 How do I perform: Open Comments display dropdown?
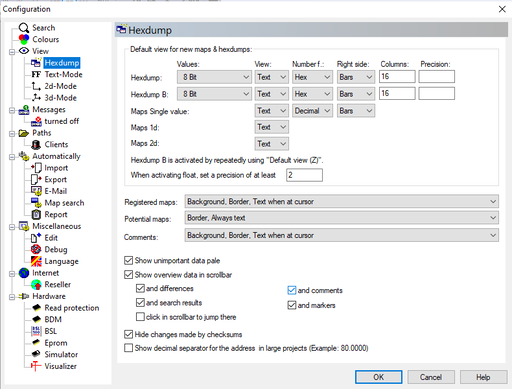coord(342,235)
